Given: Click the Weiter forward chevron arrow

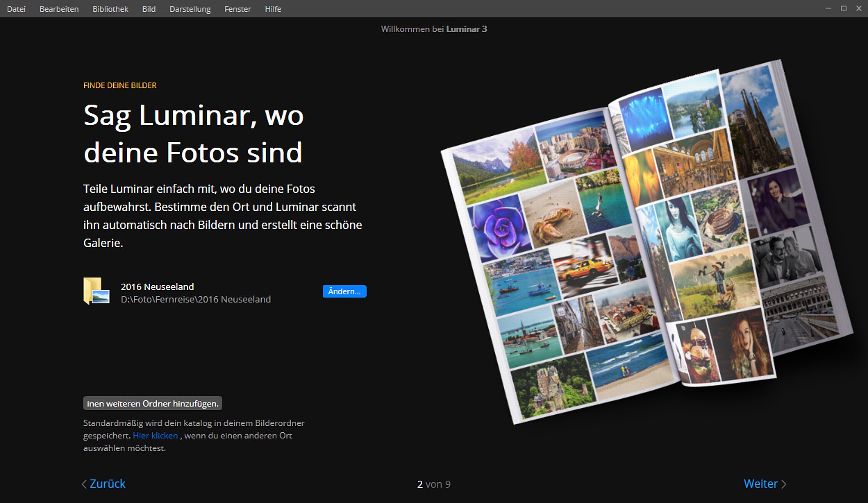Looking at the screenshot, I should click(x=784, y=484).
